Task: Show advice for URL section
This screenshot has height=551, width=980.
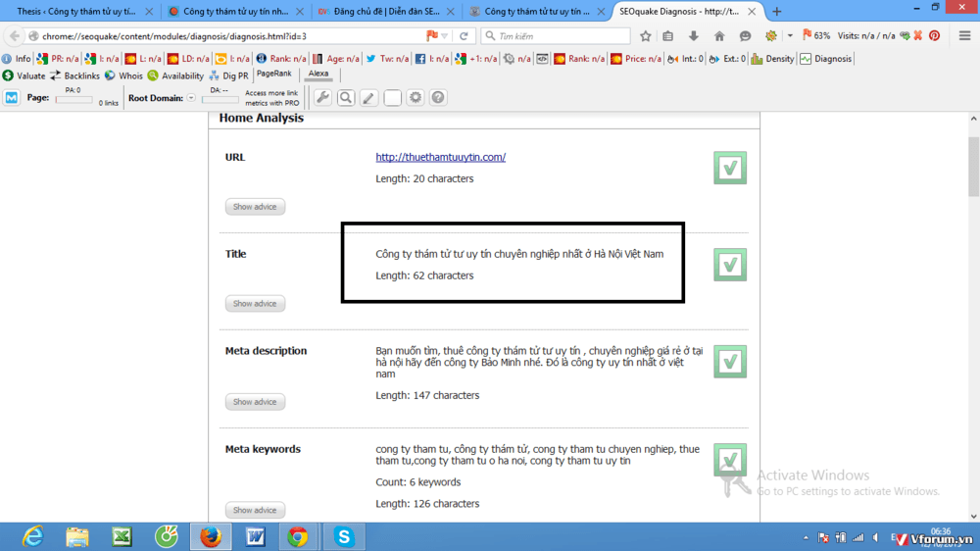Action: pyautogui.click(x=255, y=207)
